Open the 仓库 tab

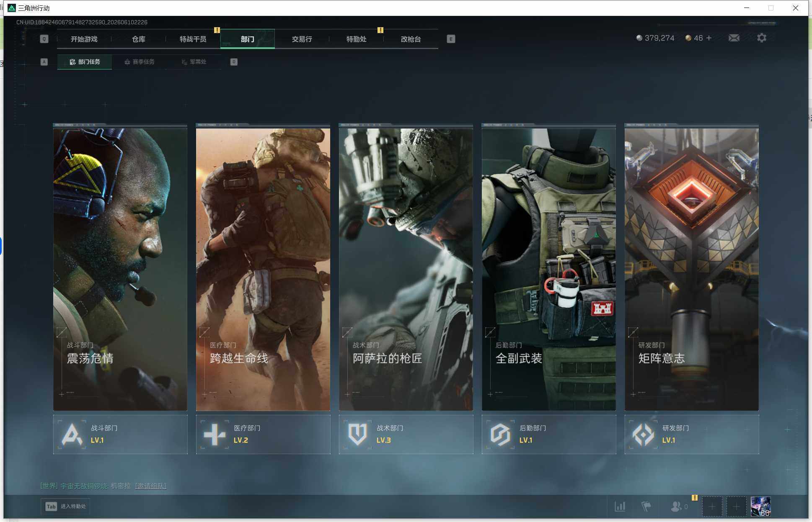[139, 39]
